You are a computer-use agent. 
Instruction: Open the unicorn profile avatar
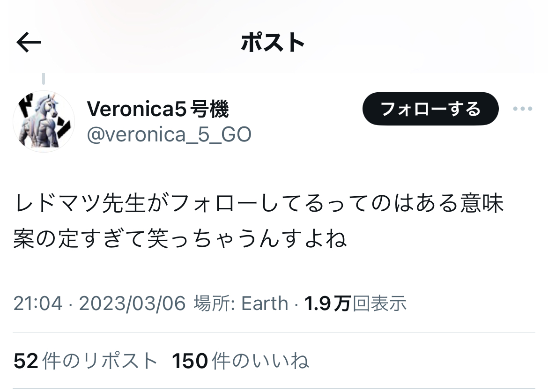pyautogui.click(x=44, y=122)
